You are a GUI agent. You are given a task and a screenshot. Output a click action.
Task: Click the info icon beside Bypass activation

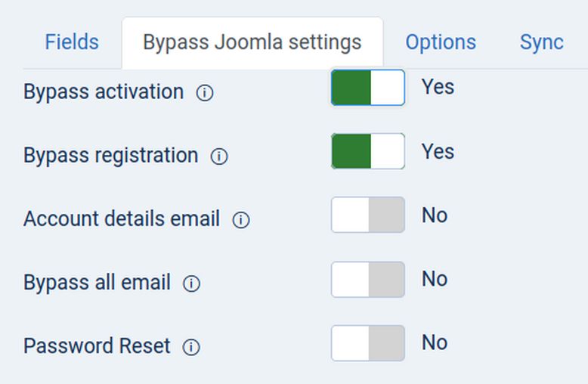(x=205, y=93)
